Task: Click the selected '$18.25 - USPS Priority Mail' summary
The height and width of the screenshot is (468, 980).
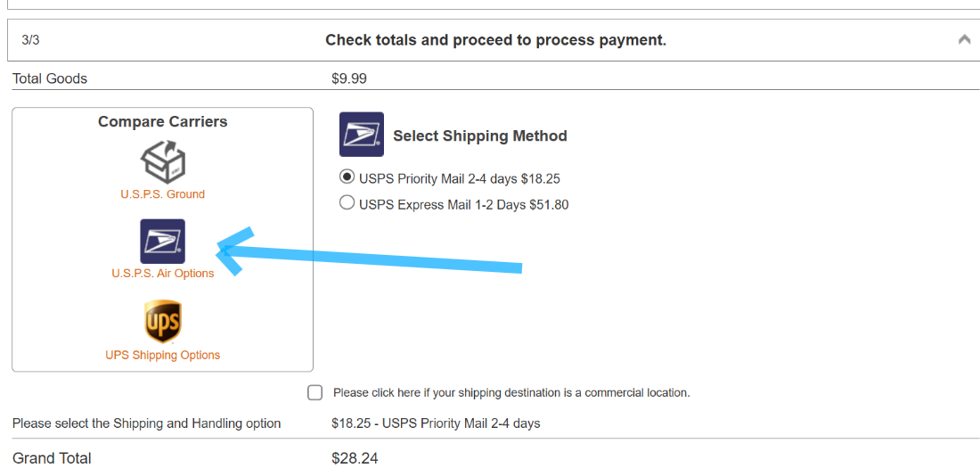Action: (436, 423)
